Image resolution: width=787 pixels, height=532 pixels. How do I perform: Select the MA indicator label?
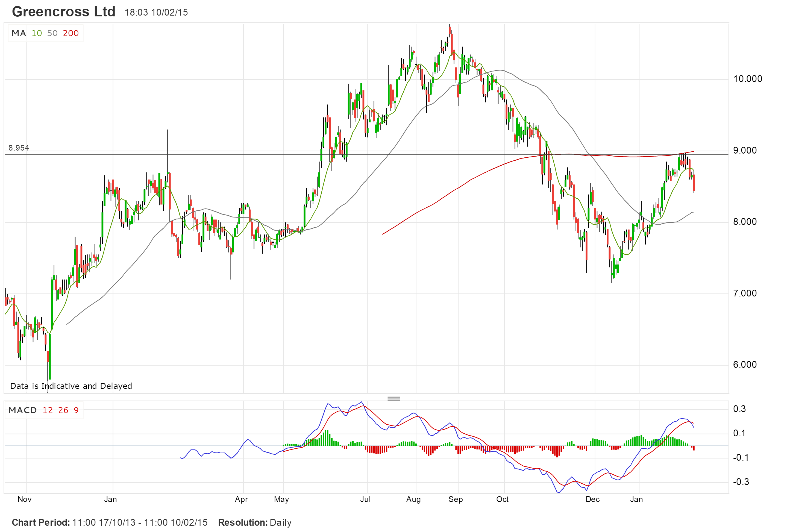pyautogui.click(x=19, y=33)
